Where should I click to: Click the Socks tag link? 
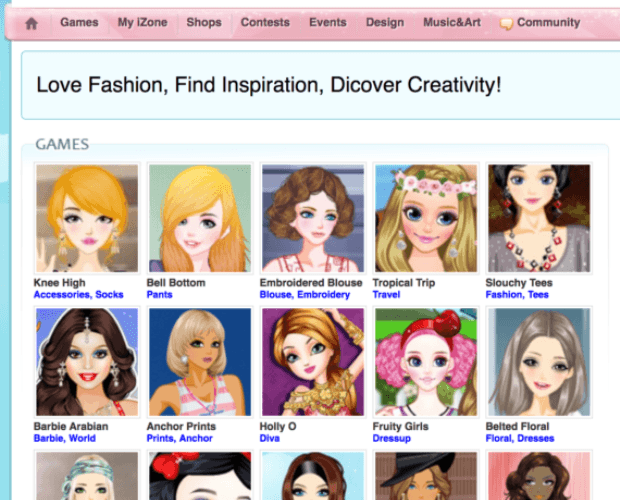click(x=109, y=295)
